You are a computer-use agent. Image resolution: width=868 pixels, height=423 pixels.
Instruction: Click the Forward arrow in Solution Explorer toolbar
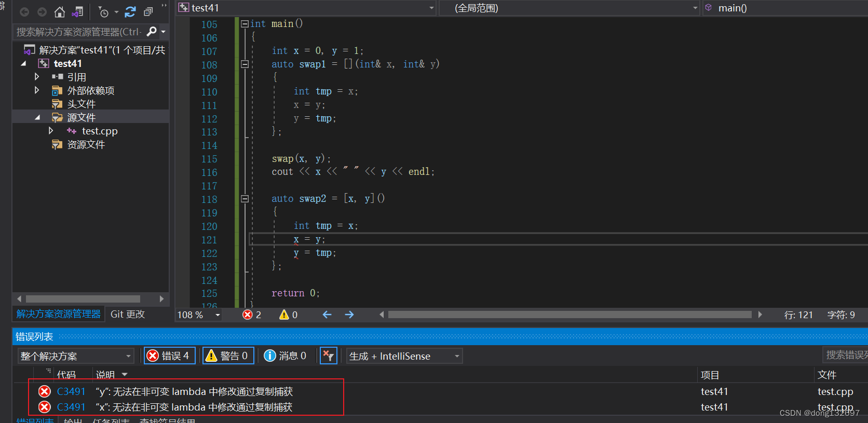click(x=42, y=11)
